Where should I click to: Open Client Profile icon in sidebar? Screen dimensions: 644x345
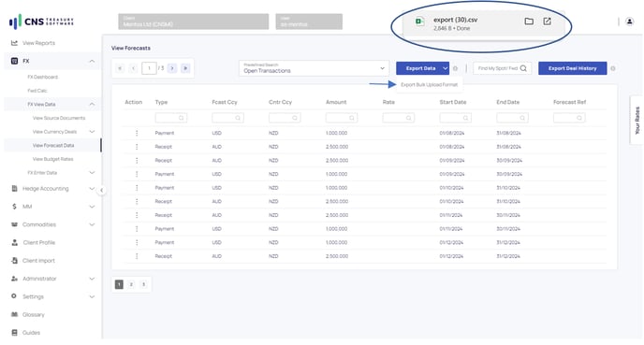click(14, 243)
